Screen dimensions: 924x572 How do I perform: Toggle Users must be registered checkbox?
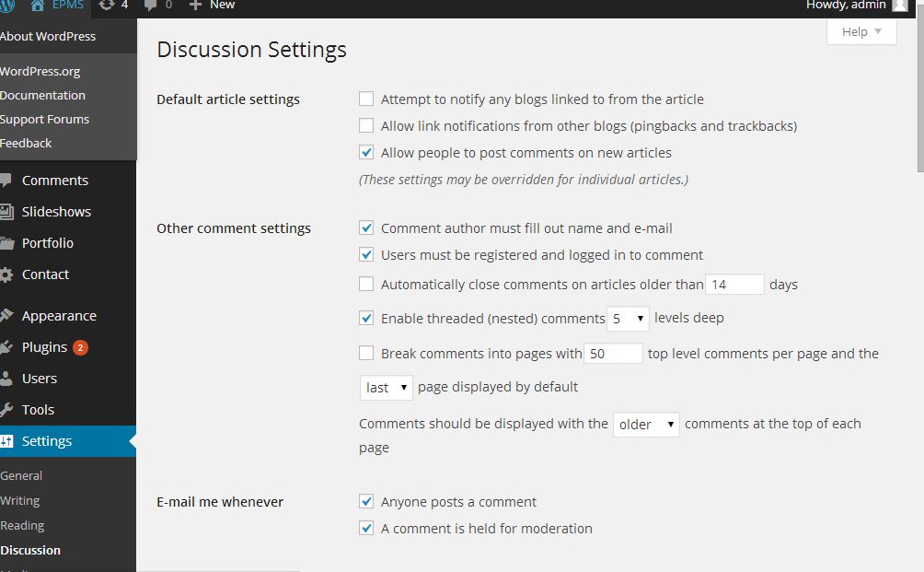tap(366, 255)
